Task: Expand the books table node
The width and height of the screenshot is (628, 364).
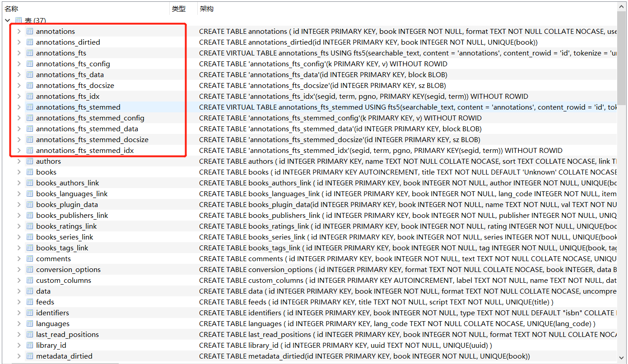Action: pyautogui.click(x=19, y=172)
